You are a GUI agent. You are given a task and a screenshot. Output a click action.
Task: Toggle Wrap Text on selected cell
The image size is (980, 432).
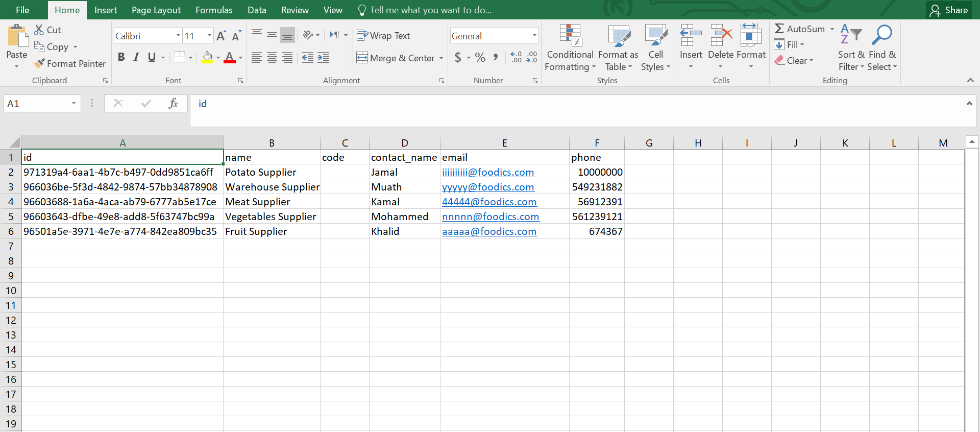click(383, 36)
